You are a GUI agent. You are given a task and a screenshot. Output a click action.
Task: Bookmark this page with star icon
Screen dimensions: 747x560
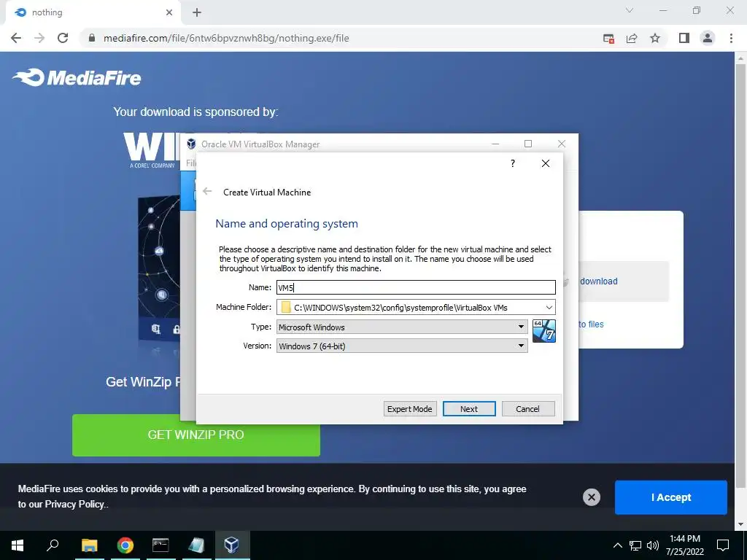pos(655,38)
